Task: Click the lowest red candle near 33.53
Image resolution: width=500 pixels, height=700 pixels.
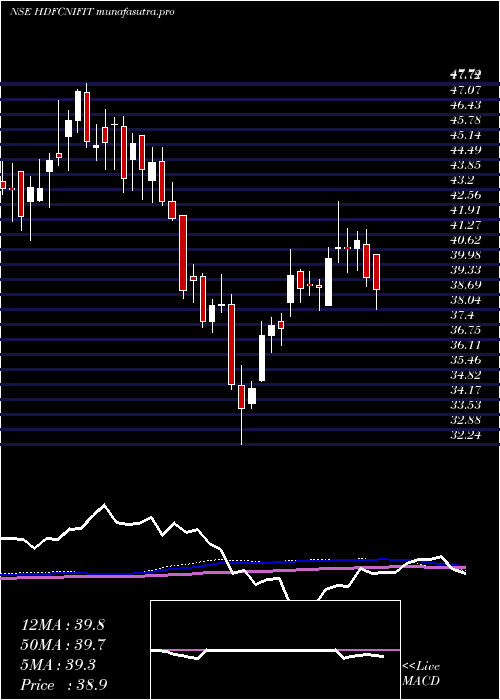Action: (x=242, y=397)
